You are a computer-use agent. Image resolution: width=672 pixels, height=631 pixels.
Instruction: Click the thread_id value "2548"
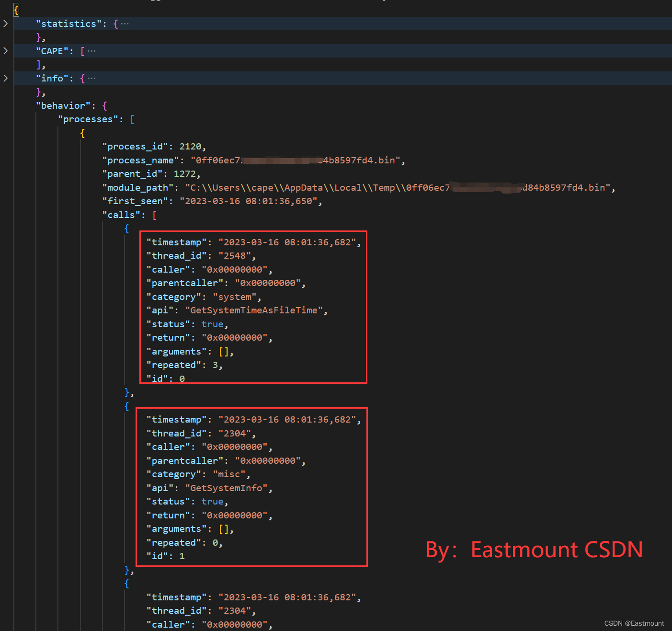pyautogui.click(x=235, y=256)
